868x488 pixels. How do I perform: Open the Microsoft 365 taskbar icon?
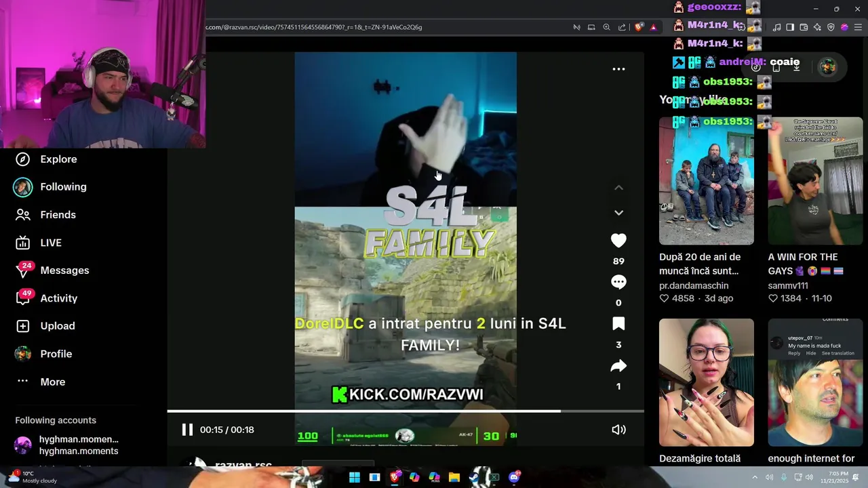[x=435, y=477]
